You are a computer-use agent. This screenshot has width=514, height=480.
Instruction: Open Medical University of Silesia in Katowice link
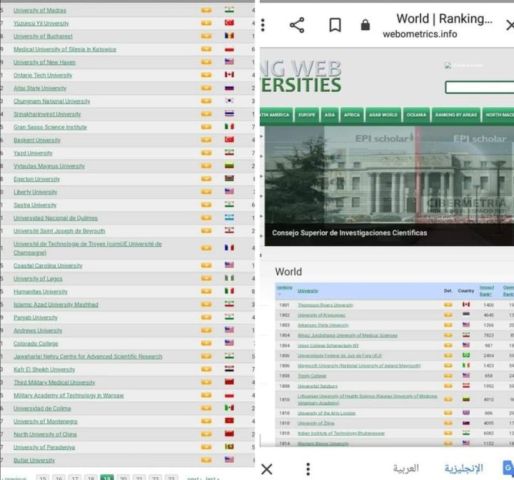coord(65,49)
